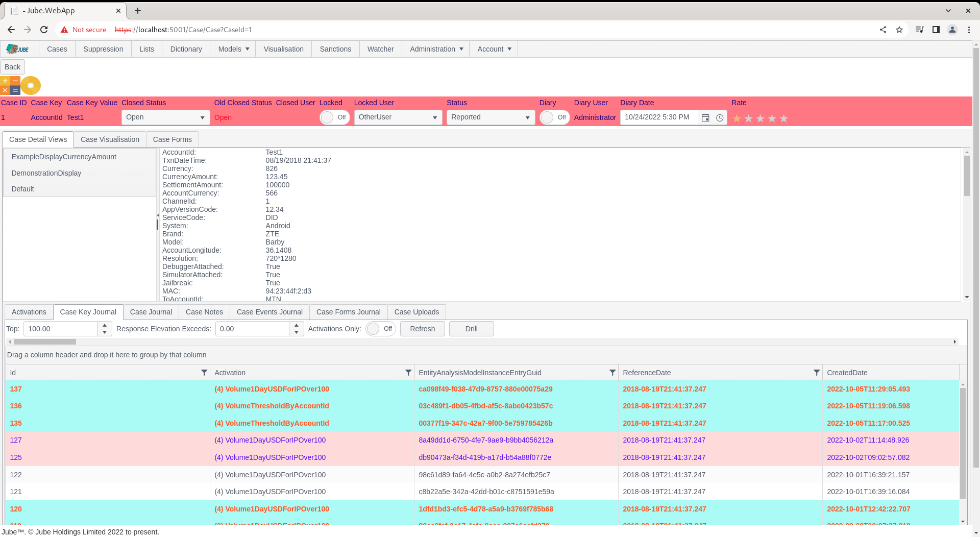Rate the case four stars
This screenshot has height=537, width=980.
(772, 118)
